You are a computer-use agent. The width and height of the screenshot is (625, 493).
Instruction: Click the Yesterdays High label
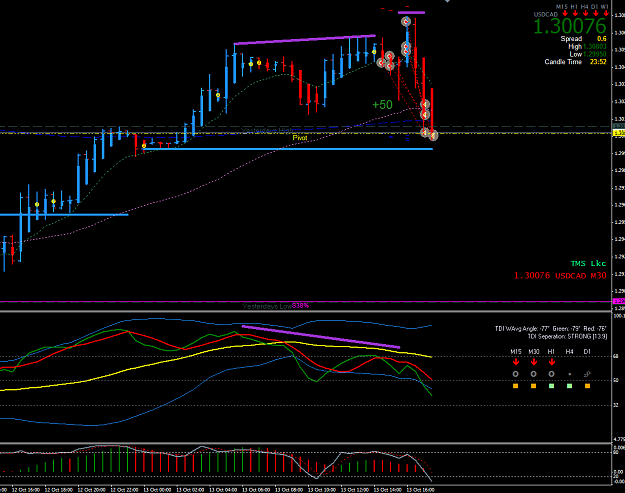coord(267,130)
